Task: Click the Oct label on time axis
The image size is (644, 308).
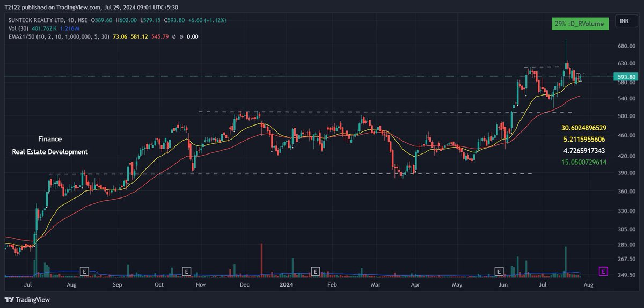Action: (159, 284)
